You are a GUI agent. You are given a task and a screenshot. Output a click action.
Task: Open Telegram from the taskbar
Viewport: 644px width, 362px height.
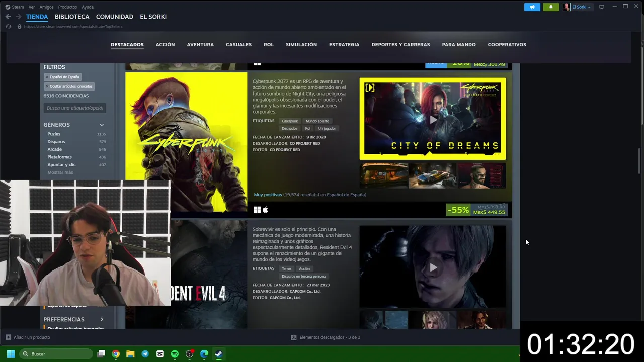[145, 354]
